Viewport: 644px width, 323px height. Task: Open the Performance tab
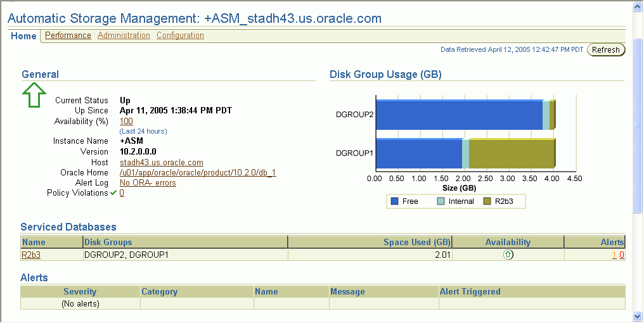pyautogui.click(x=68, y=35)
